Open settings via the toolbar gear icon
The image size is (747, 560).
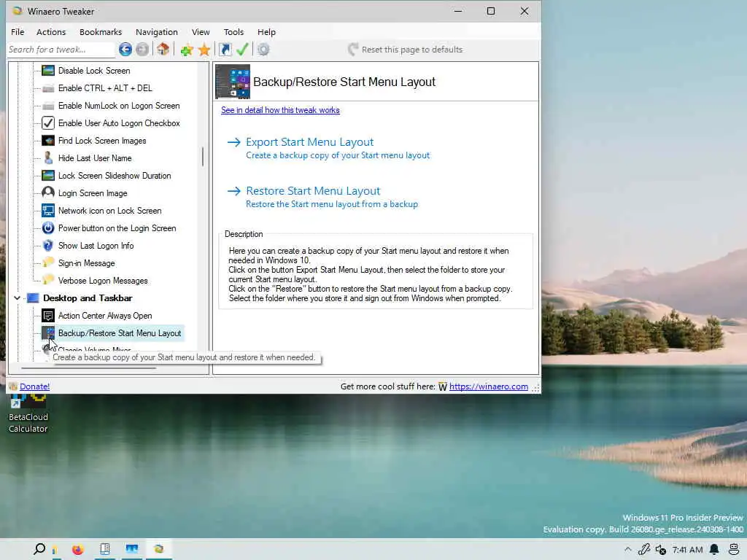point(263,50)
